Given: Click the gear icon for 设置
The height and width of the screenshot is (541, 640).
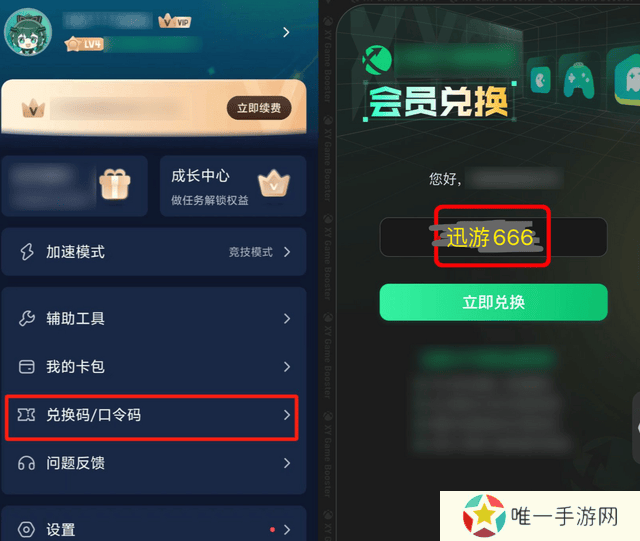Looking at the screenshot, I should 27,530.
